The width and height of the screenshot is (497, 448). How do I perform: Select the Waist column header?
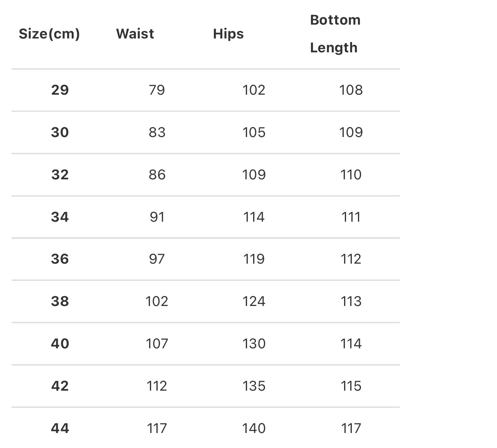coord(135,34)
